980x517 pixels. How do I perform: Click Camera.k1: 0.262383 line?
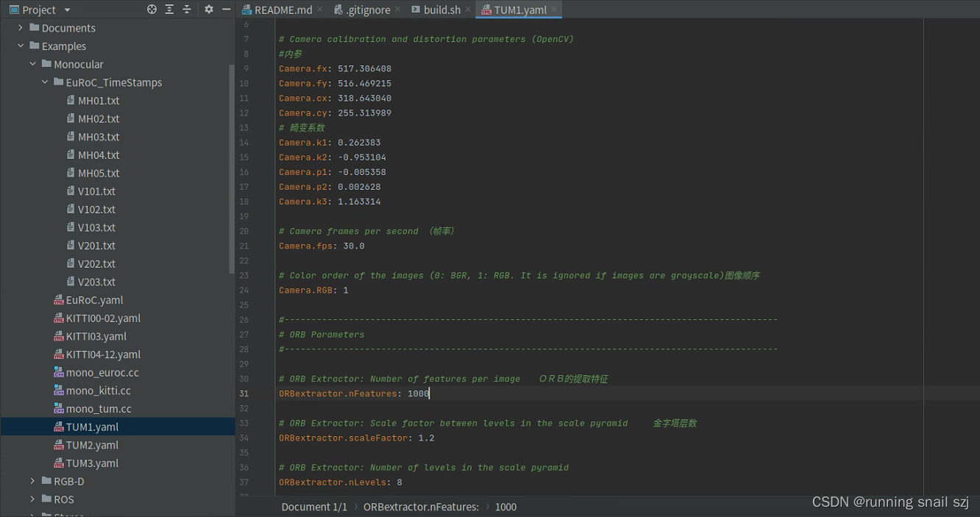pyautogui.click(x=330, y=143)
